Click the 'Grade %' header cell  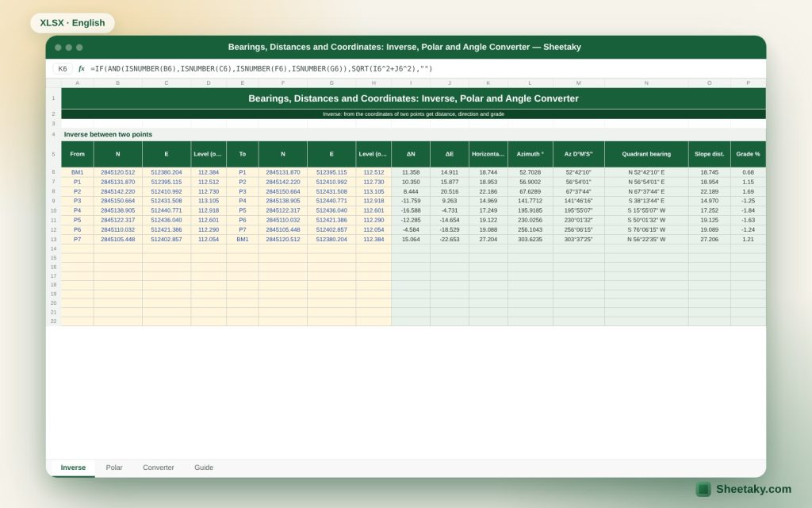point(748,154)
